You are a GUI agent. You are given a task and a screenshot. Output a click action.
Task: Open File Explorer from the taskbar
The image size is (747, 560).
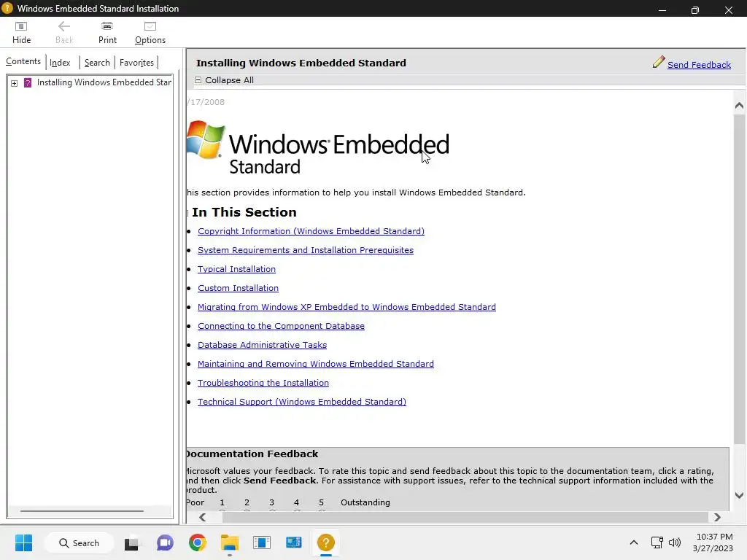229,542
